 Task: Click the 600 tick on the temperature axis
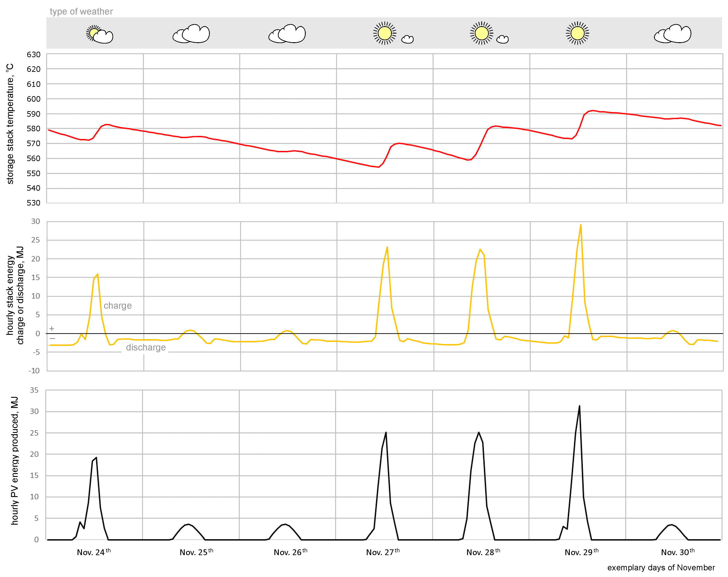point(33,99)
